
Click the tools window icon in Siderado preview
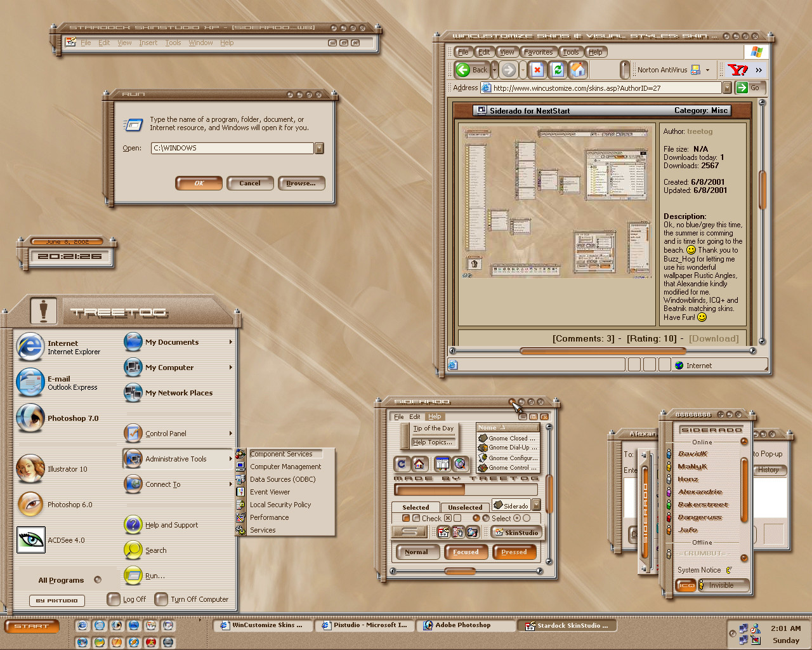443,464
